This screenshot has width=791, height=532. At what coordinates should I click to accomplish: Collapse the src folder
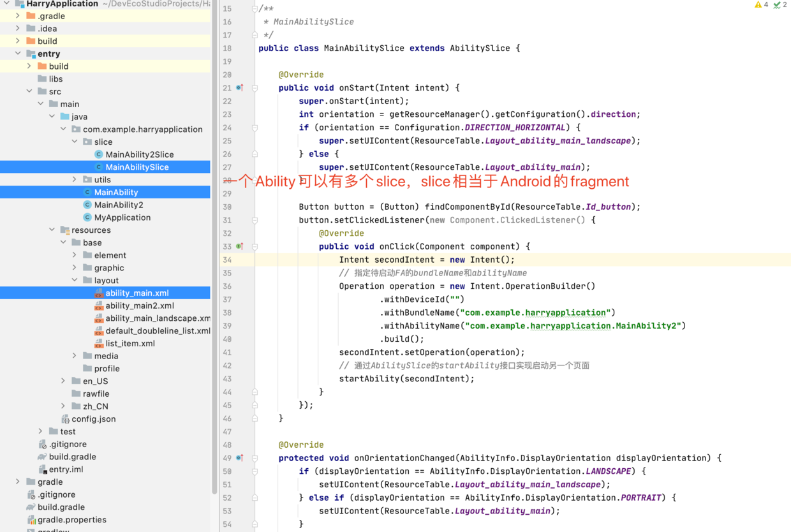pos(29,91)
